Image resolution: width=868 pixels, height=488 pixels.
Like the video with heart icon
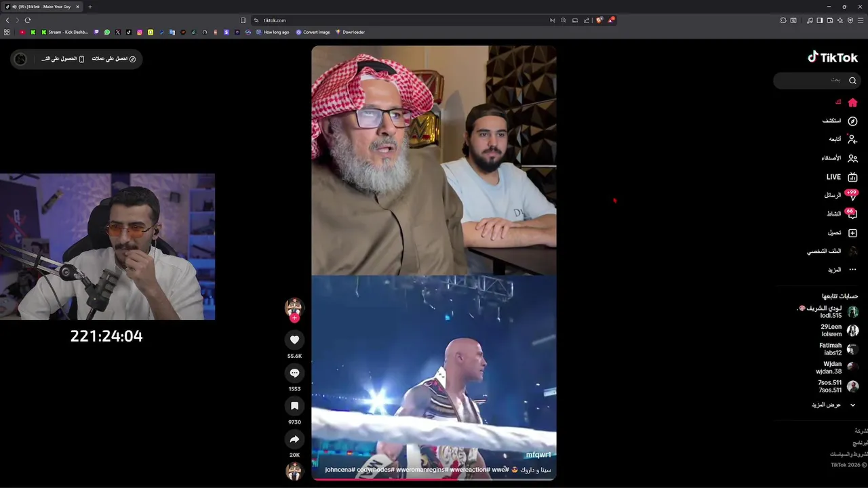pyautogui.click(x=294, y=340)
